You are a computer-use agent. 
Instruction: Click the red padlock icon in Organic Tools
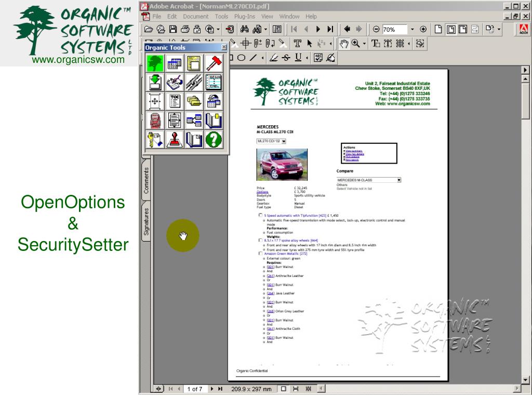(x=155, y=120)
